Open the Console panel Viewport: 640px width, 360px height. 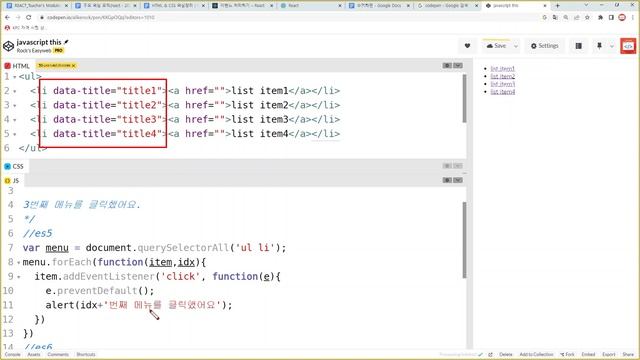(12, 355)
